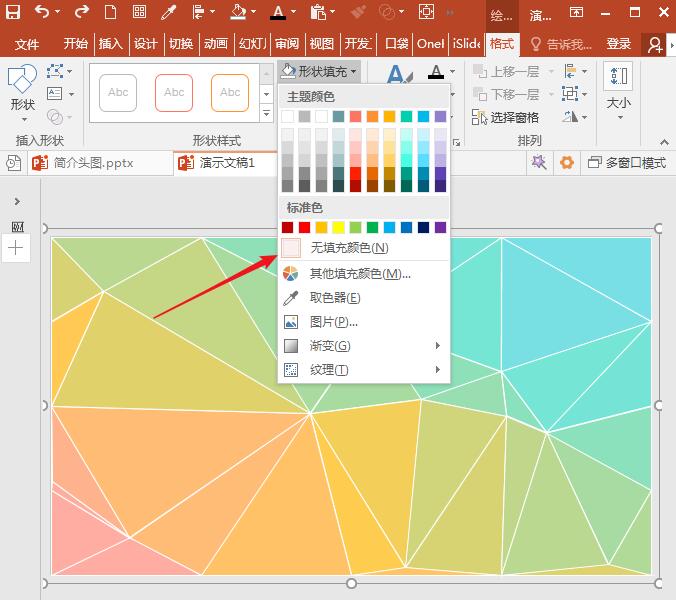Click the Save icon in quick access toolbar
The image size is (676, 600).
coord(13,13)
